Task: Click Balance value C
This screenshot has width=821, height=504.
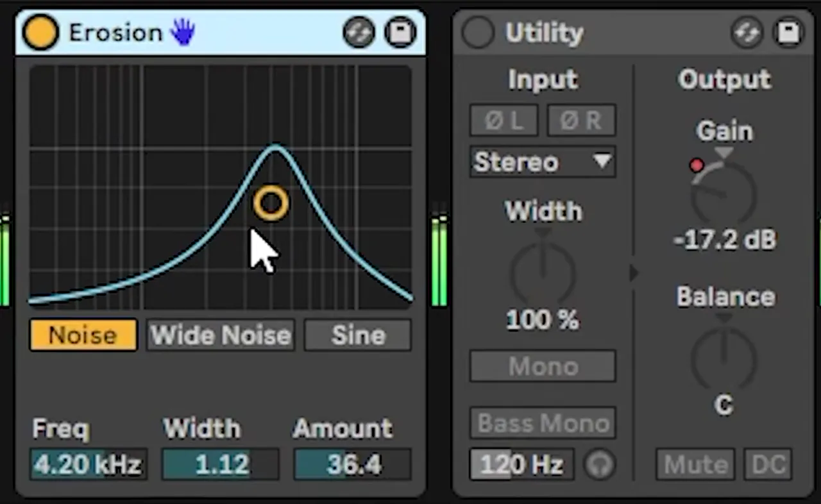Action: point(724,405)
